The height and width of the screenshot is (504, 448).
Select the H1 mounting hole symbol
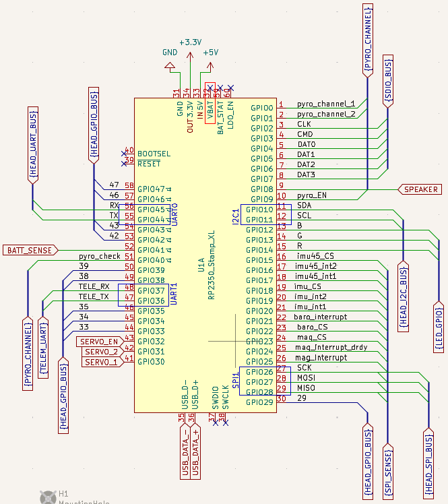click(x=47, y=497)
